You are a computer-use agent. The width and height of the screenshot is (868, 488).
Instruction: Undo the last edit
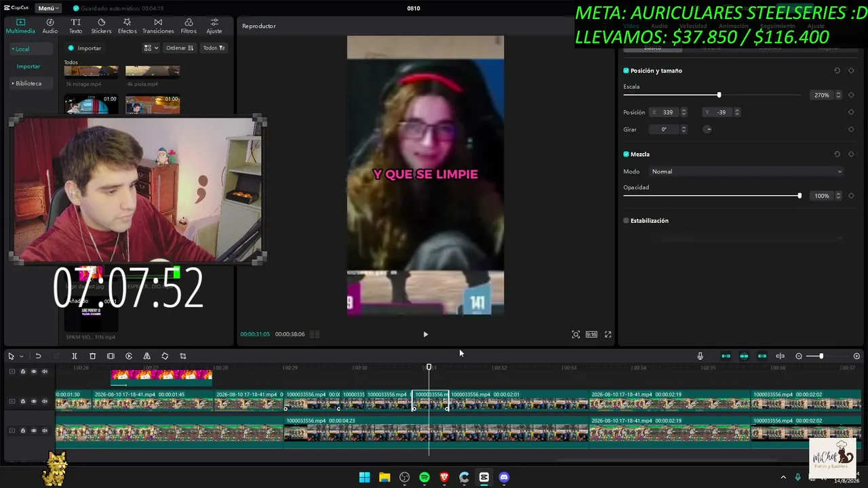38,356
